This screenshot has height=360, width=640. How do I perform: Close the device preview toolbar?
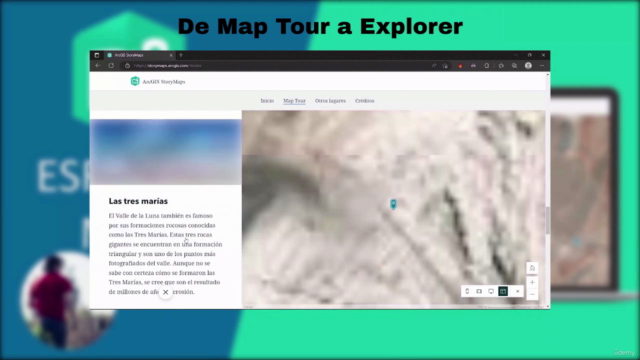click(518, 291)
